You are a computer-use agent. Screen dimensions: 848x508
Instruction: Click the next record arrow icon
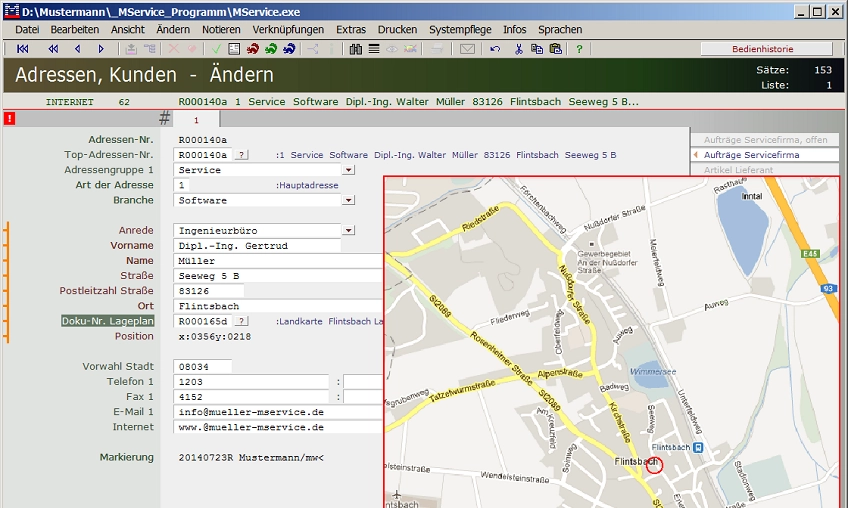click(101, 48)
